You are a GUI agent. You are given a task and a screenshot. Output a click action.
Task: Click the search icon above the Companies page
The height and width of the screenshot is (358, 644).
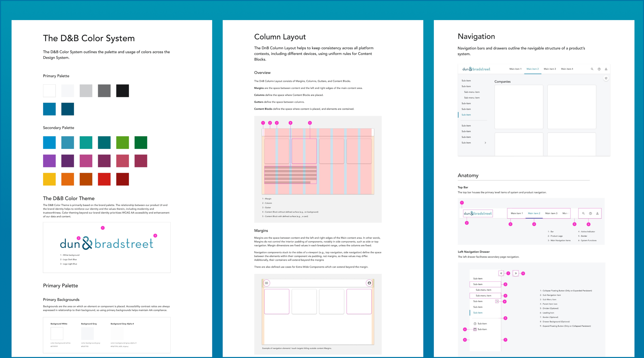(592, 69)
